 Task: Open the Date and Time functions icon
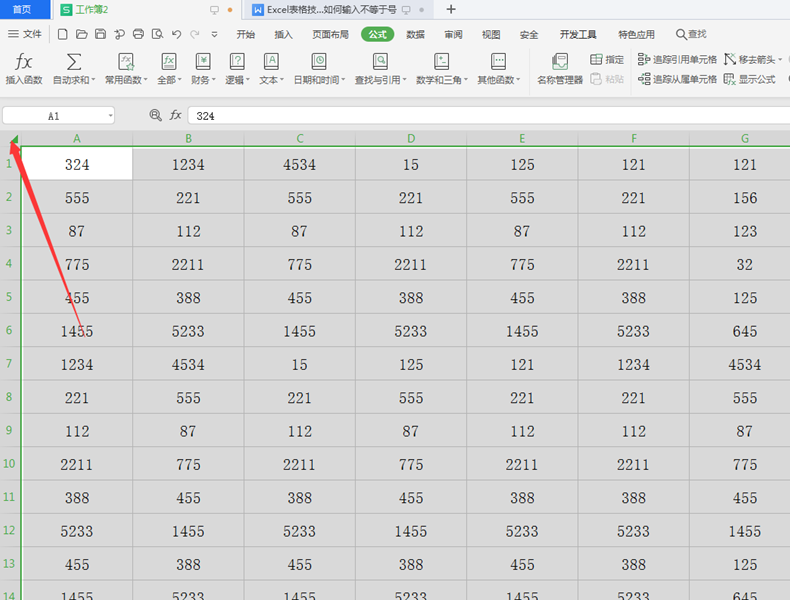[319, 61]
